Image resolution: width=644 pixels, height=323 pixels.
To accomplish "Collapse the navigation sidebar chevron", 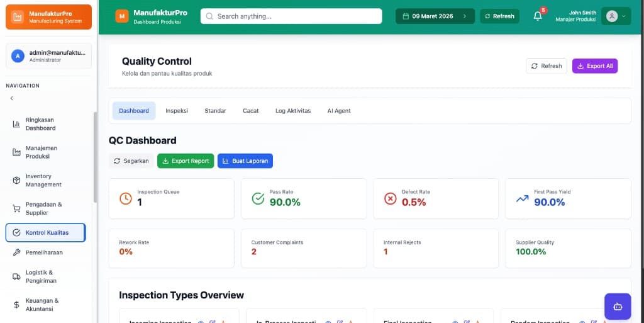I will click(x=11, y=98).
